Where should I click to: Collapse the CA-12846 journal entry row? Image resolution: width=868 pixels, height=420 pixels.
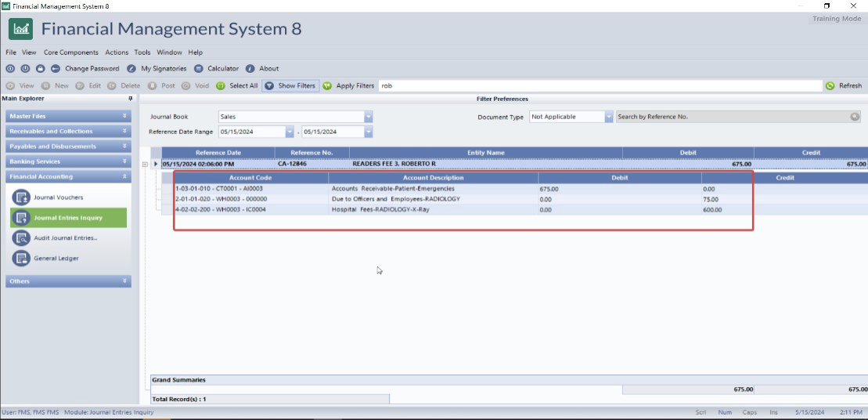click(x=145, y=164)
